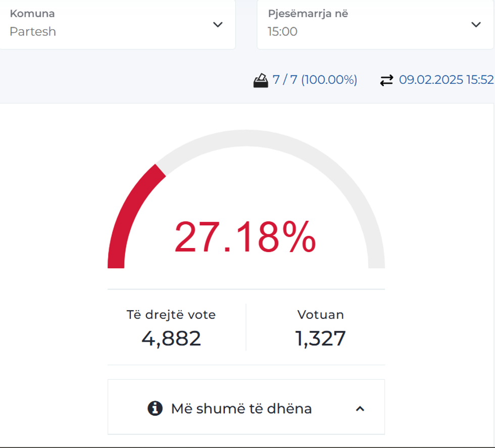This screenshot has width=495, height=448.
Task: Click the ballot box icon
Action: point(261,80)
